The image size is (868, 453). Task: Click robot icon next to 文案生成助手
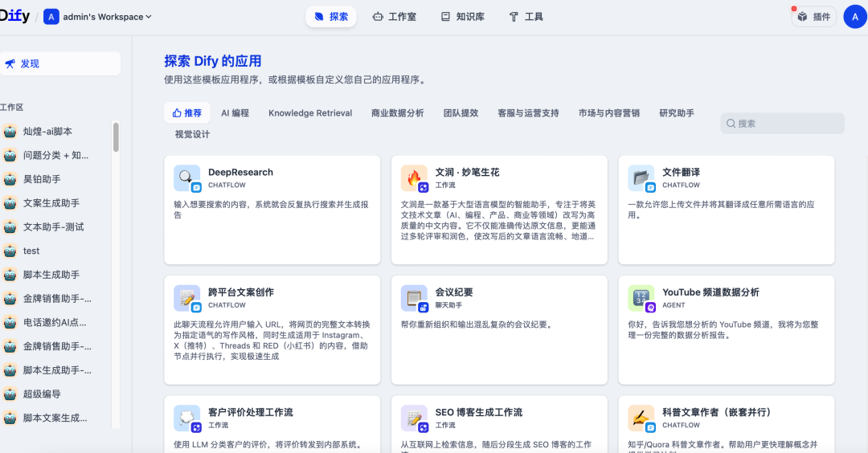(10, 203)
